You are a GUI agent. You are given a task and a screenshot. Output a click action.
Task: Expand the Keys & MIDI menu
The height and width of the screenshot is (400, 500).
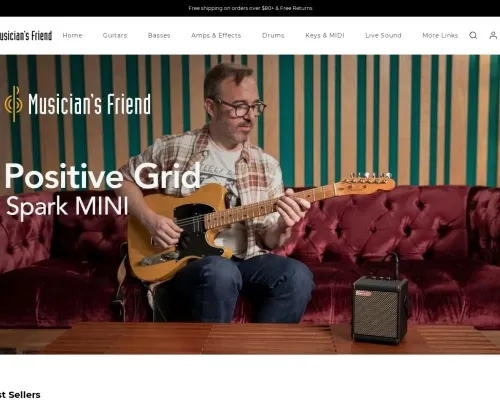pyautogui.click(x=325, y=35)
